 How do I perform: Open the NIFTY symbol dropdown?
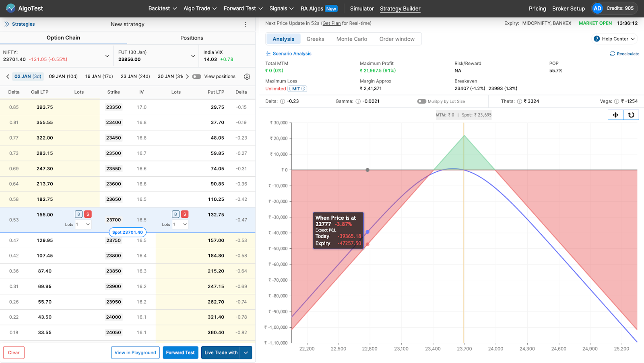[x=107, y=56]
